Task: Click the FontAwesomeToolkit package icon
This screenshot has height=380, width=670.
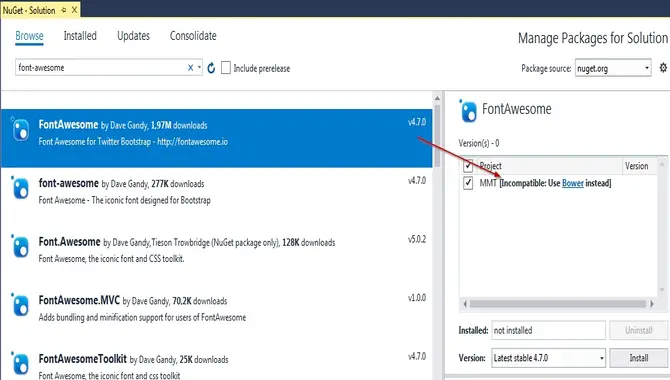Action: [x=20, y=364]
